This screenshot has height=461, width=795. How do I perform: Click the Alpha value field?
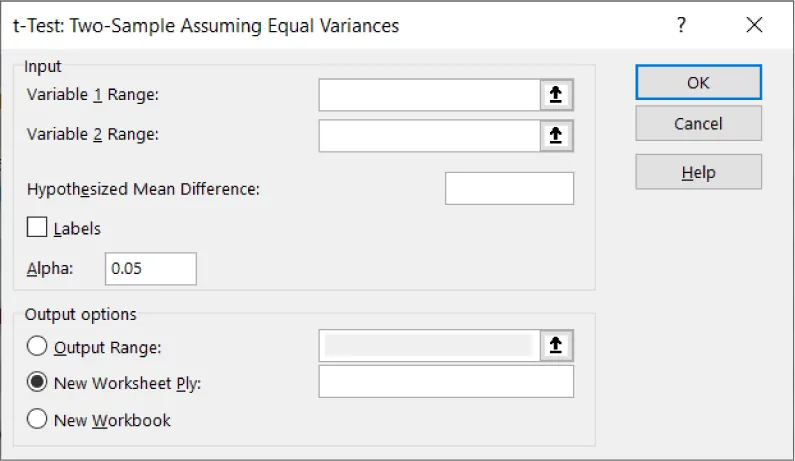point(150,268)
